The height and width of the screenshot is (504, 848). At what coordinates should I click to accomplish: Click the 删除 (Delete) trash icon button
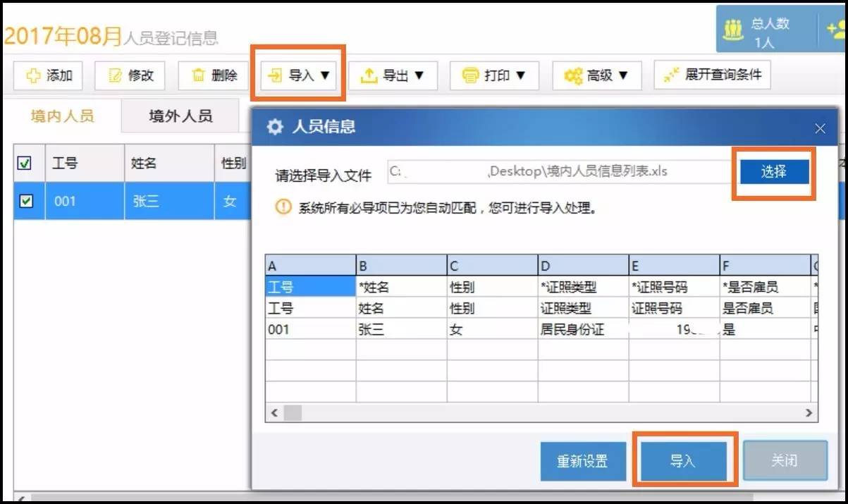click(199, 76)
